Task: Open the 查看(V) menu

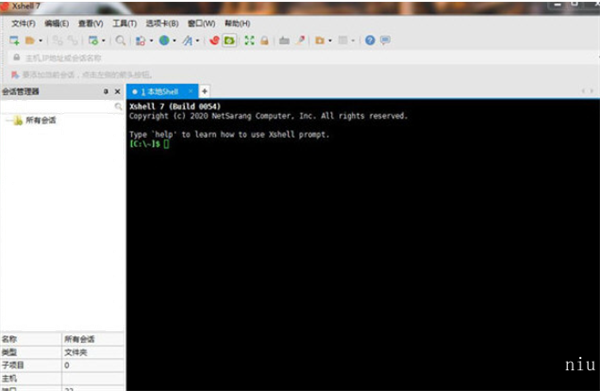Action: click(x=91, y=24)
